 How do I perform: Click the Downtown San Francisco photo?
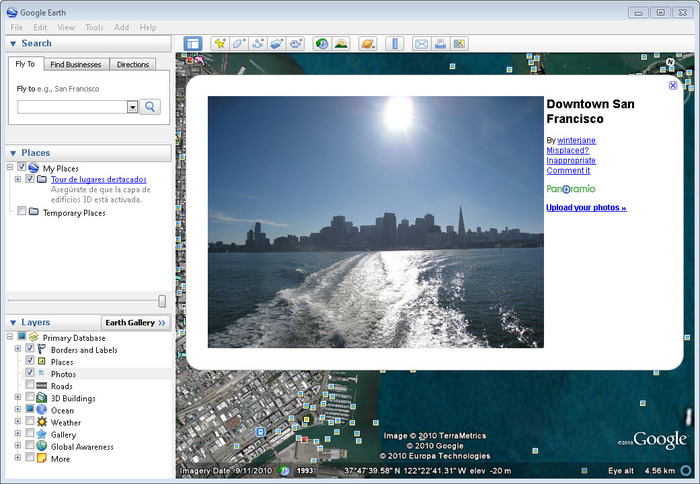(x=376, y=222)
